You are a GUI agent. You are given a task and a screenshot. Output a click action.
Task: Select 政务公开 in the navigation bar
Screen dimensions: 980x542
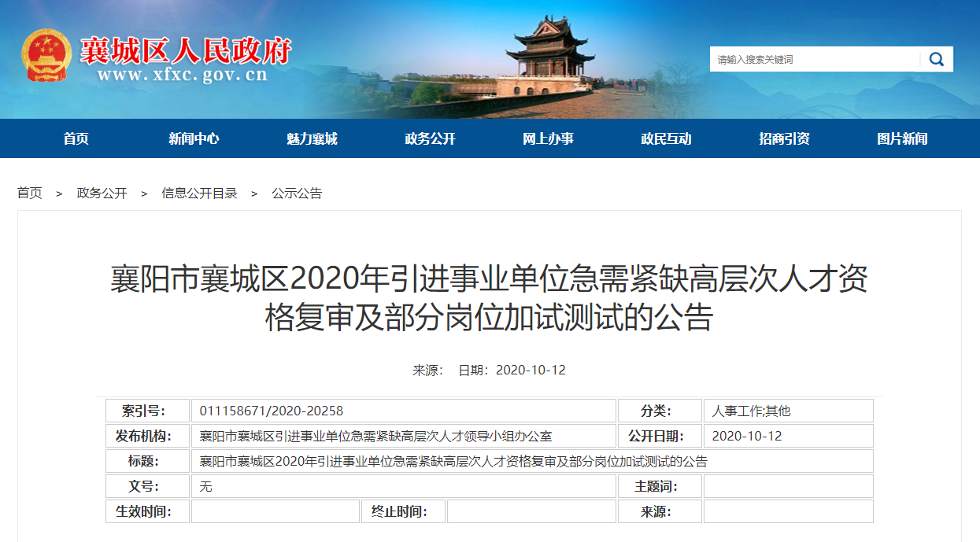click(x=430, y=139)
